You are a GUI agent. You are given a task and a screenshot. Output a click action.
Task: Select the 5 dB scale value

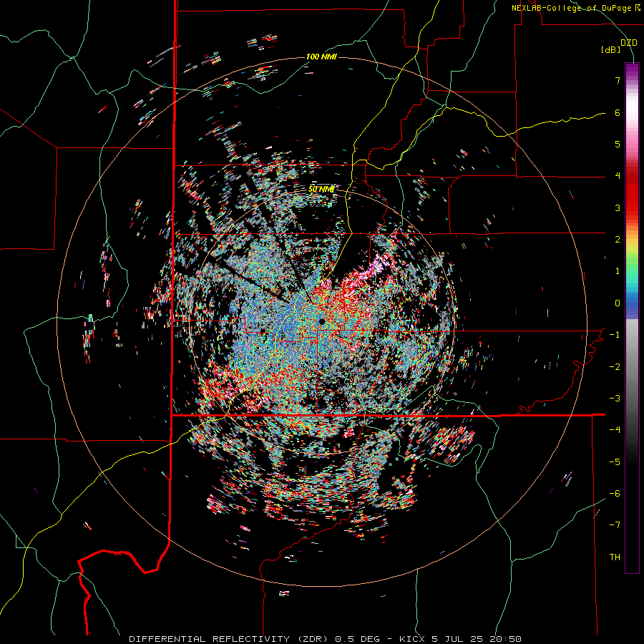click(x=618, y=144)
